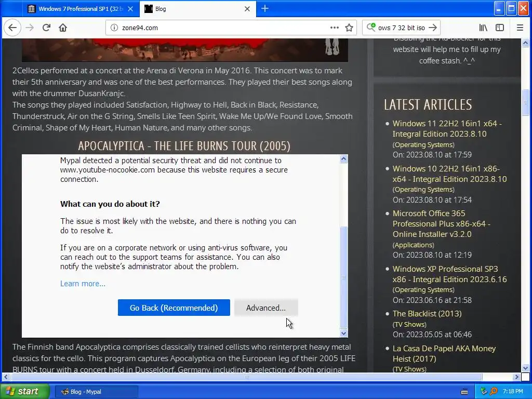
Task: Follow the Learn more... link
Action: click(x=83, y=284)
